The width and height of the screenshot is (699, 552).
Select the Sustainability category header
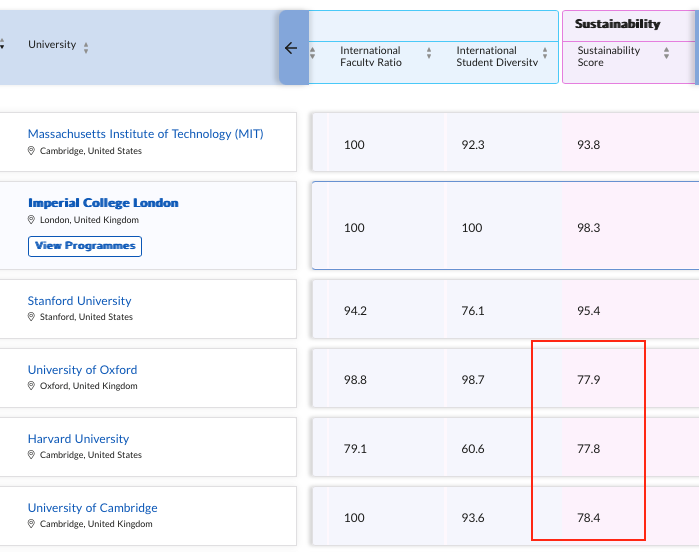tap(617, 24)
